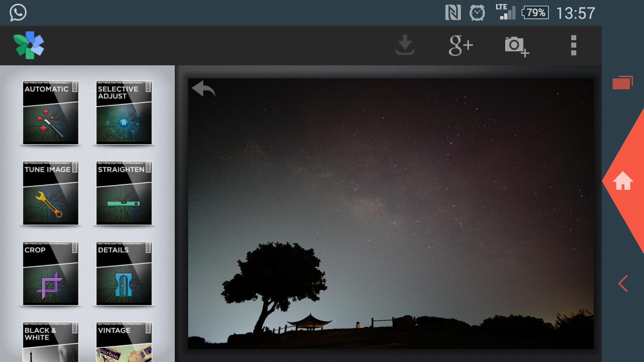This screenshot has height=362, width=644.
Task: Open the Selective Adjust tool
Action: pos(124,113)
